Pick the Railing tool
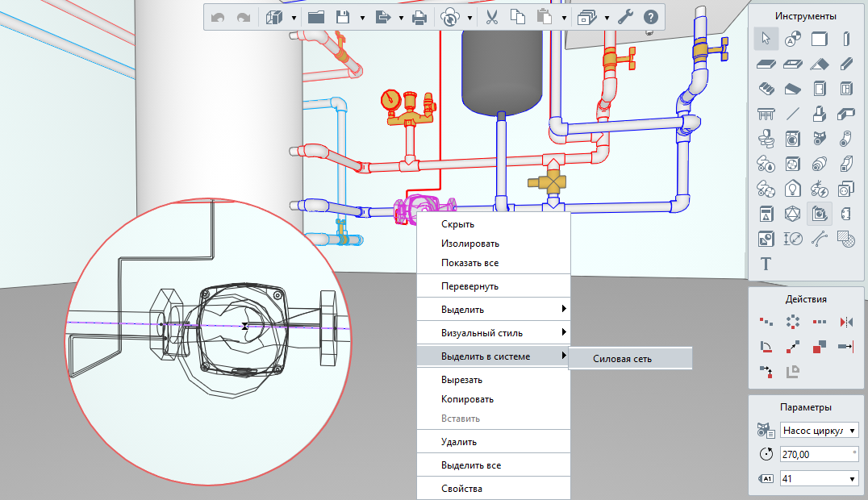This screenshot has width=868, height=500. (x=766, y=114)
